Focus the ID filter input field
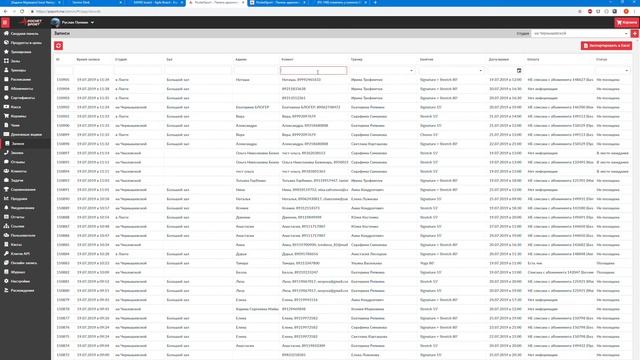This screenshot has width=640, height=360. coord(64,71)
